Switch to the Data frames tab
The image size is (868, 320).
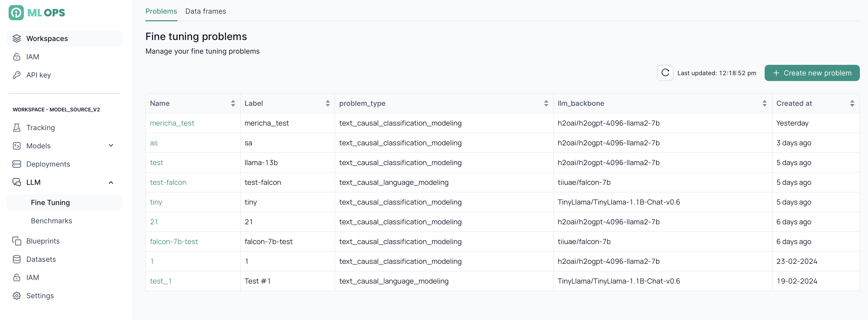205,11
